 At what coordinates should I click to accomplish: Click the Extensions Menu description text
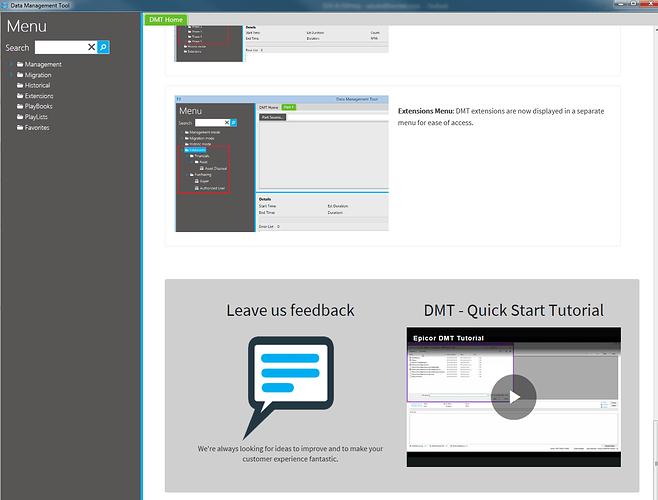pyautogui.click(x=501, y=117)
